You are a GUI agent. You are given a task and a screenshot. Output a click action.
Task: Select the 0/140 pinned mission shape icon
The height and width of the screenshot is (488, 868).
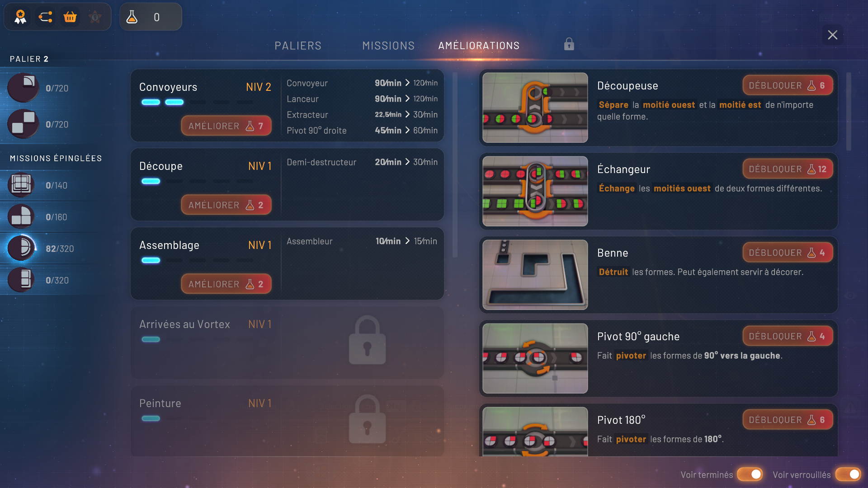[21, 185]
